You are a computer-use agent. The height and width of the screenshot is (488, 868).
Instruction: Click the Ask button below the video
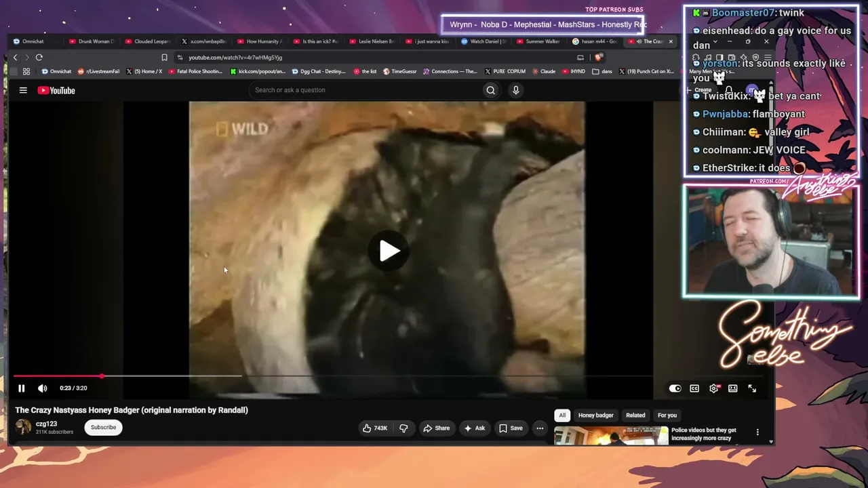tap(474, 428)
